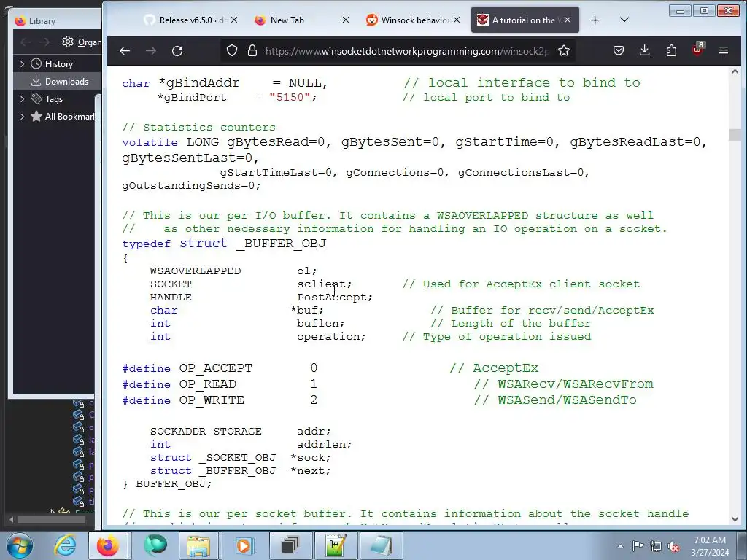Reload the current page
This screenshot has width=747, height=560.
pos(177,51)
